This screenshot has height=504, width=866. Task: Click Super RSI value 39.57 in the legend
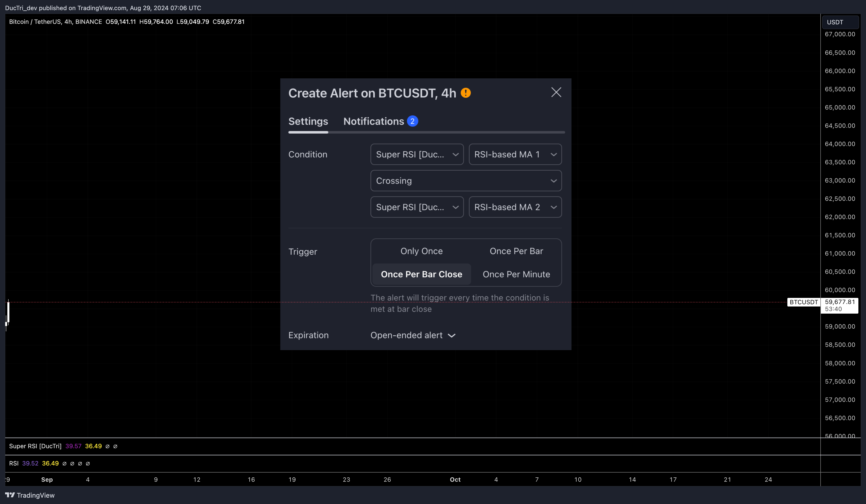[73, 446]
